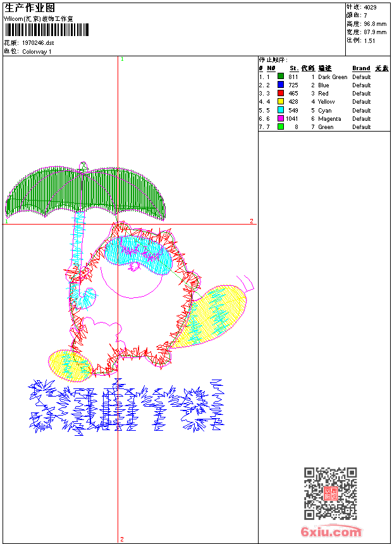This screenshot has height=544, width=392.
Task: Click the "Magenta" description text
Action: coord(329,119)
